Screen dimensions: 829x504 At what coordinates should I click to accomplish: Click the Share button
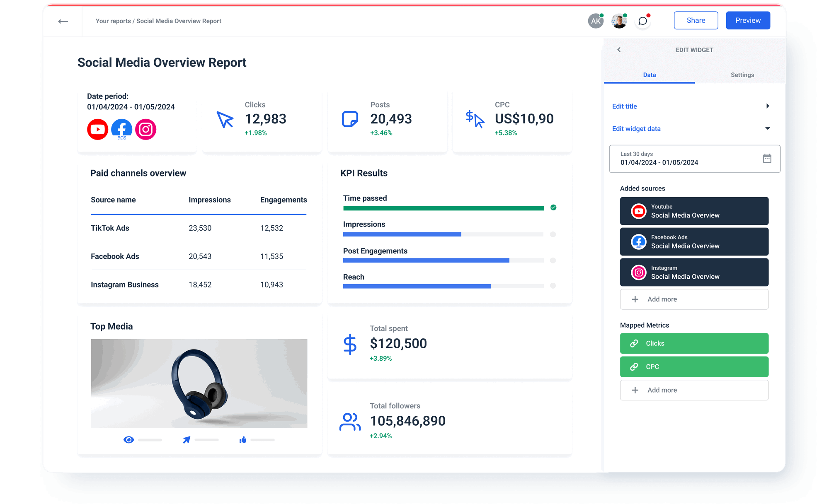[x=696, y=20]
